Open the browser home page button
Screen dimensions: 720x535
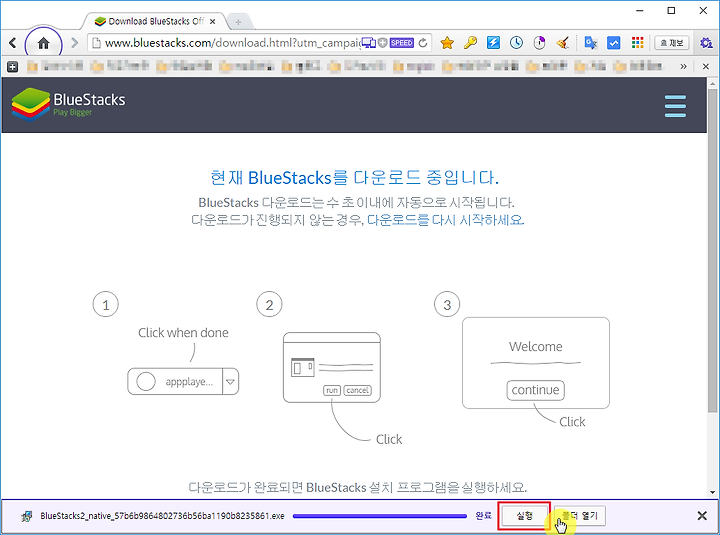[x=43, y=43]
